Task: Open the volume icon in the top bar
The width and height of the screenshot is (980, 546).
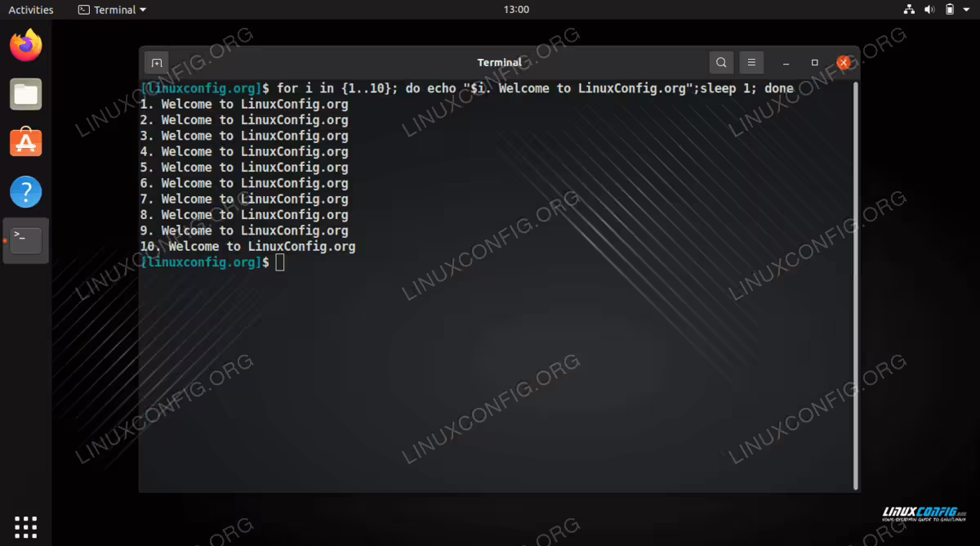Action: [x=929, y=10]
